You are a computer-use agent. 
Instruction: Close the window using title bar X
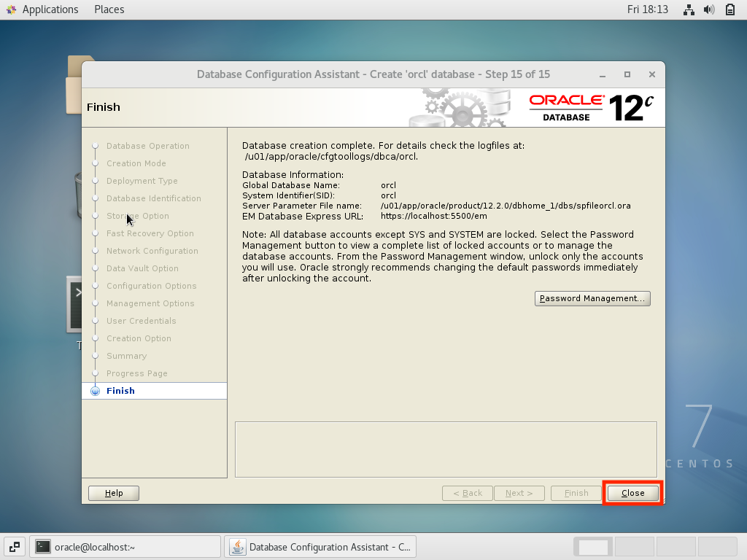[652, 75]
